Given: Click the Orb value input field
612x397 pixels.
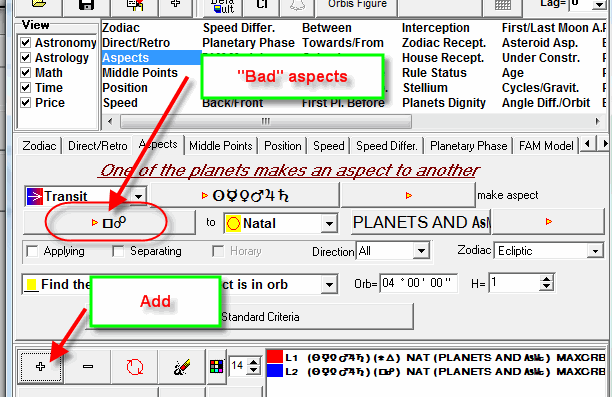Looking at the screenshot, I should click(418, 283).
